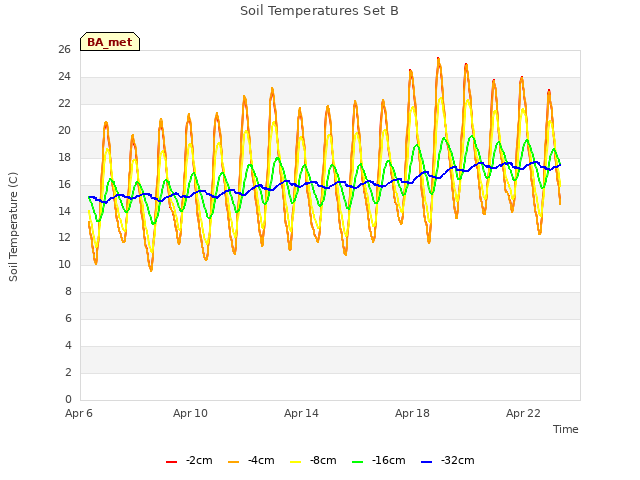Toggle the -4cm legend entry

coord(251,460)
